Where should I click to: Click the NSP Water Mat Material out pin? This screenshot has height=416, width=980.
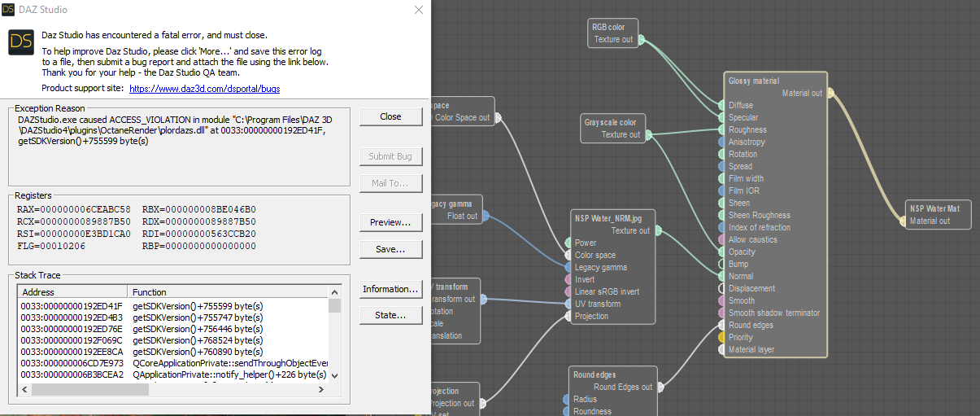903,221
